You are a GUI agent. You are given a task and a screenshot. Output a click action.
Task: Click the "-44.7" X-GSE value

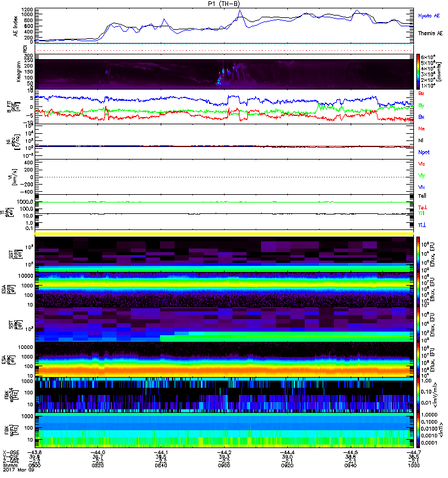click(413, 453)
